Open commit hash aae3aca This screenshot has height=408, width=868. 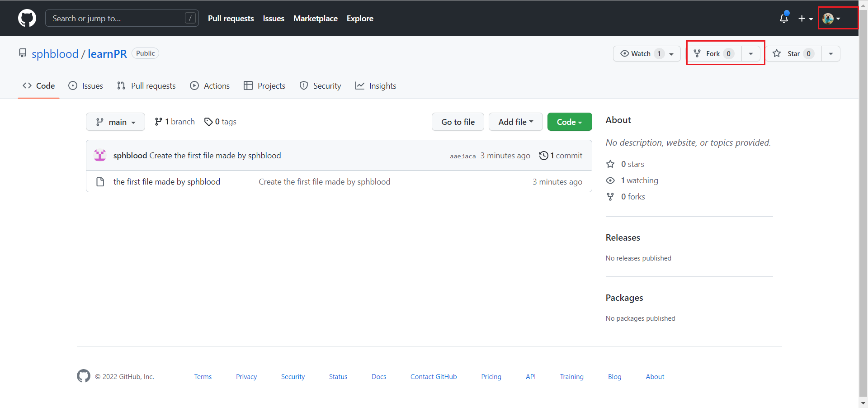point(462,156)
